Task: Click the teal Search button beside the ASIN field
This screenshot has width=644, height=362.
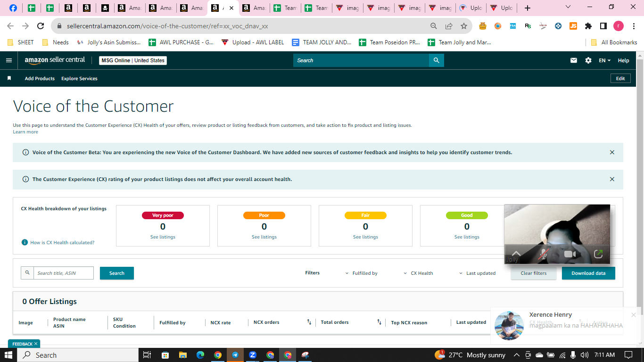Action: [117, 273]
